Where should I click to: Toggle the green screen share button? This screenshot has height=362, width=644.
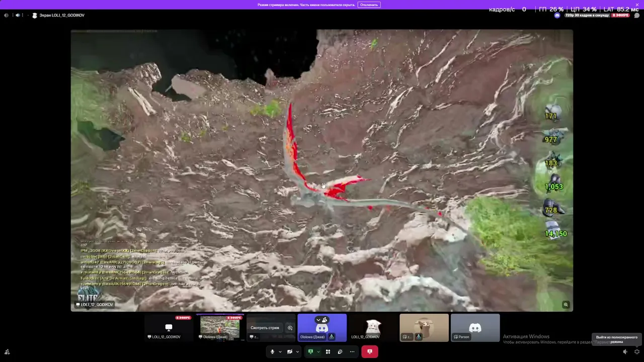(x=310, y=351)
